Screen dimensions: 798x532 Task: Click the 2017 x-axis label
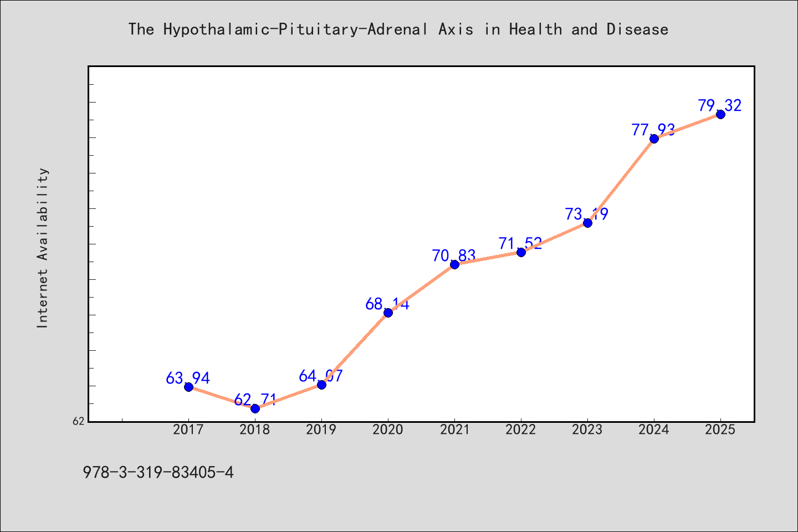click(x=188, y=429)
